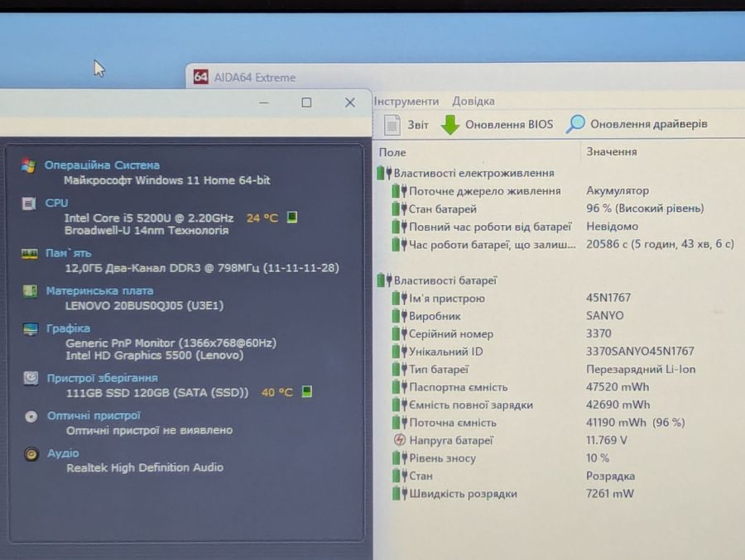Open the Аудіо section link

pos(63,453)
